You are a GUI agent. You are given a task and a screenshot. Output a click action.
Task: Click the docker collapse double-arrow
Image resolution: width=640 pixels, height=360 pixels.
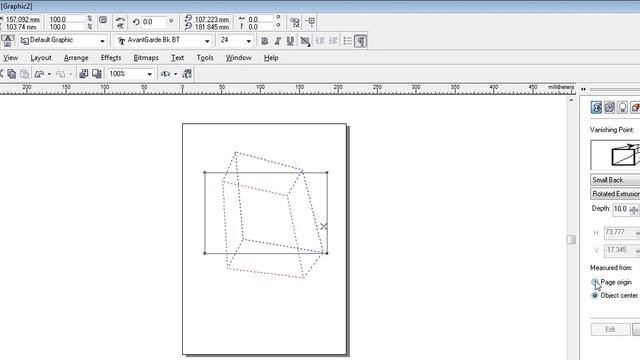click(x=584, y=89)
